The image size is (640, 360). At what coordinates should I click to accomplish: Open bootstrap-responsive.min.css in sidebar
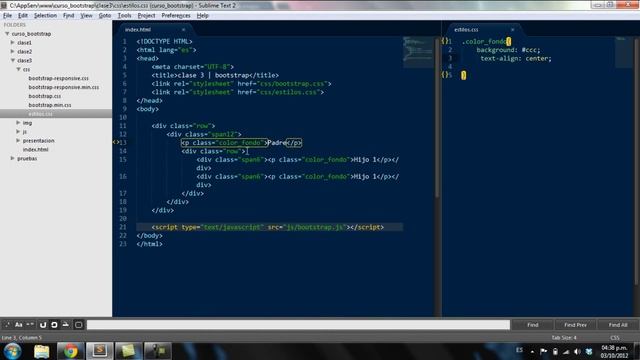64,87
